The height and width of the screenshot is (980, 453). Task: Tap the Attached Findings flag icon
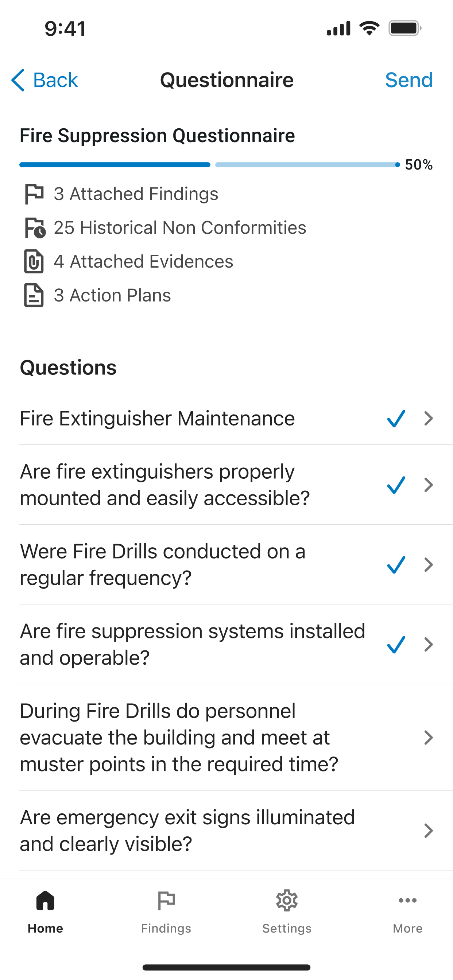[34, 194]
